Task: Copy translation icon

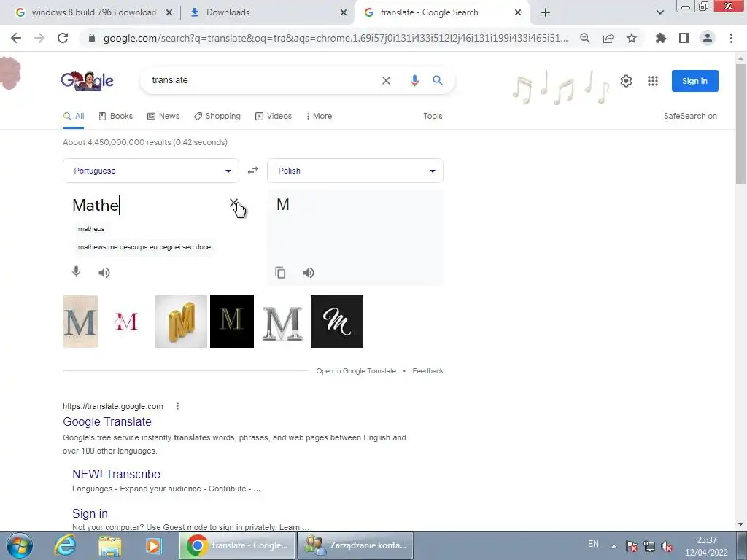Action: [280, 273]
